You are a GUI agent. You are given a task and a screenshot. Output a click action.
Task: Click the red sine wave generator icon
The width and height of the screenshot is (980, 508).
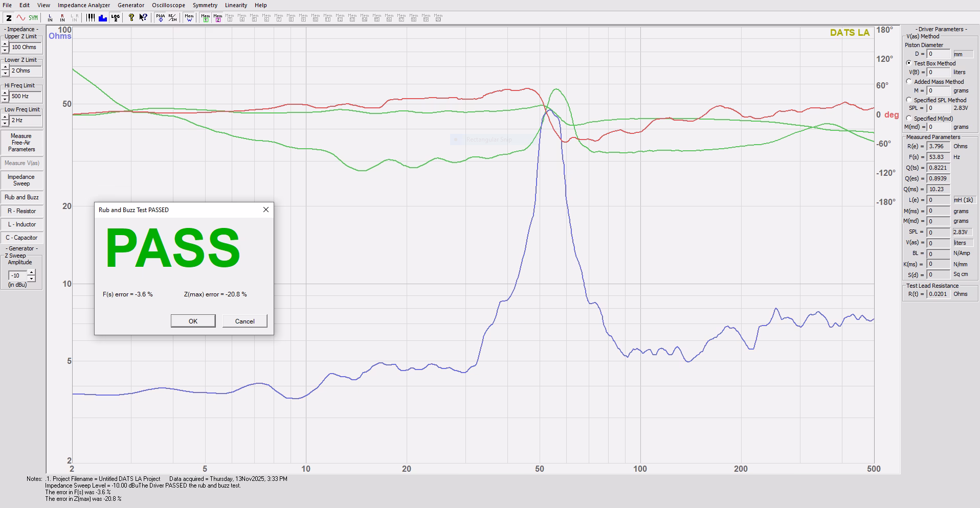[21, 18]
